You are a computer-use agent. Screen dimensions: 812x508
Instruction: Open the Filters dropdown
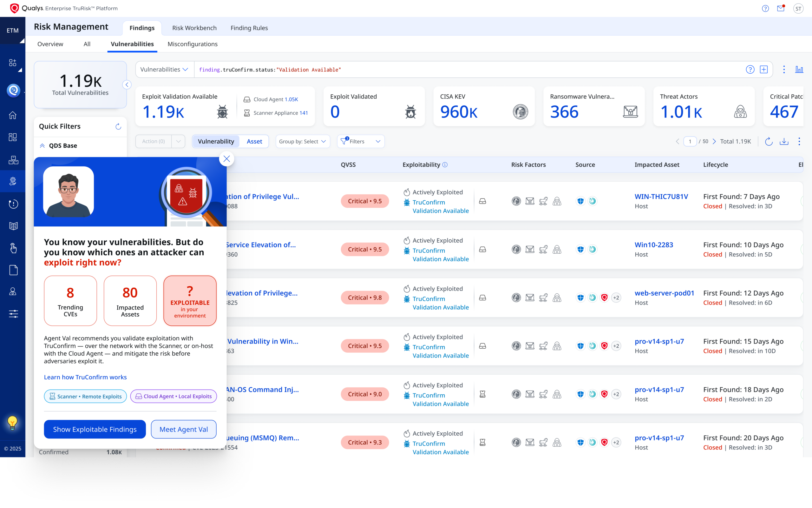pyautogui.click(x=361, y=142)
